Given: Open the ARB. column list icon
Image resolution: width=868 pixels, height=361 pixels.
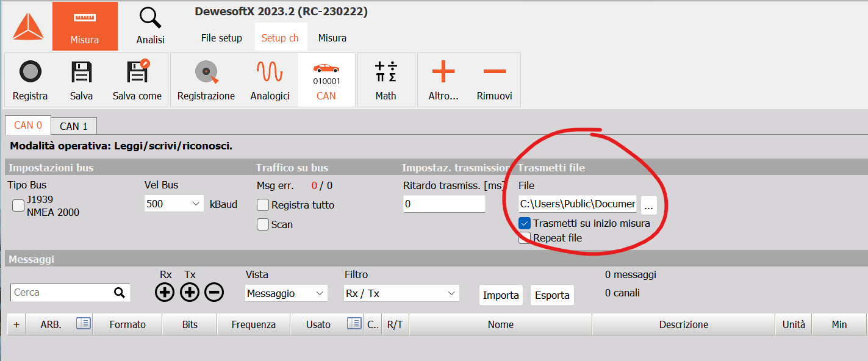Looking at the screenshot, I should click(83, 324).
